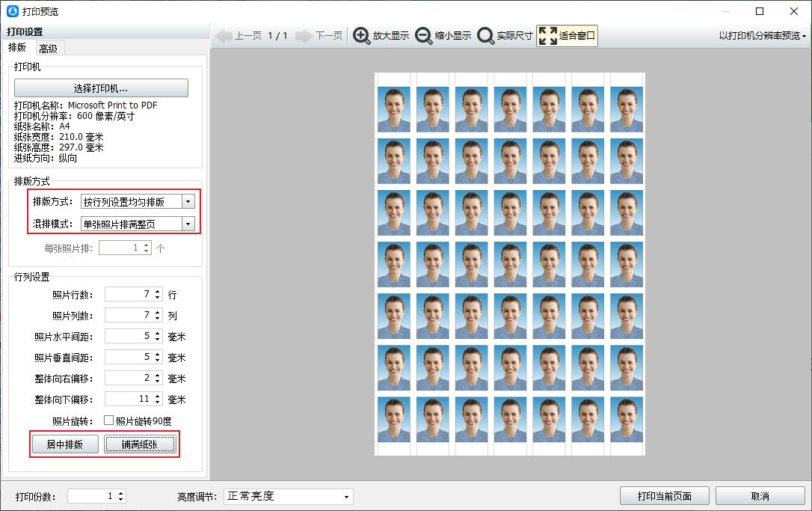Switch to the 排版 tab
812x511 pixels.
[x=17, y=47]
